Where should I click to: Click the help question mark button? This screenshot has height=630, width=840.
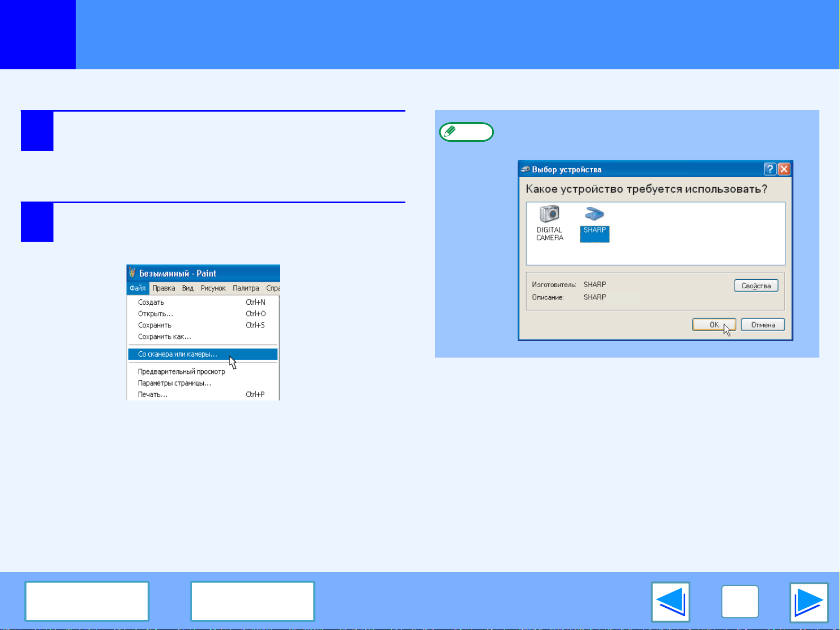point(770,169)
